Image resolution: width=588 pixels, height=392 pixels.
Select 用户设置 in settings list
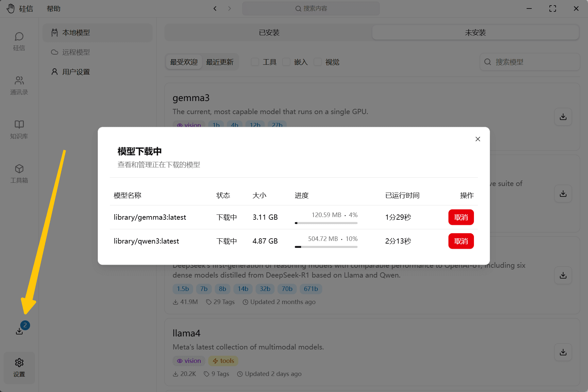click(x=98, y=72)
